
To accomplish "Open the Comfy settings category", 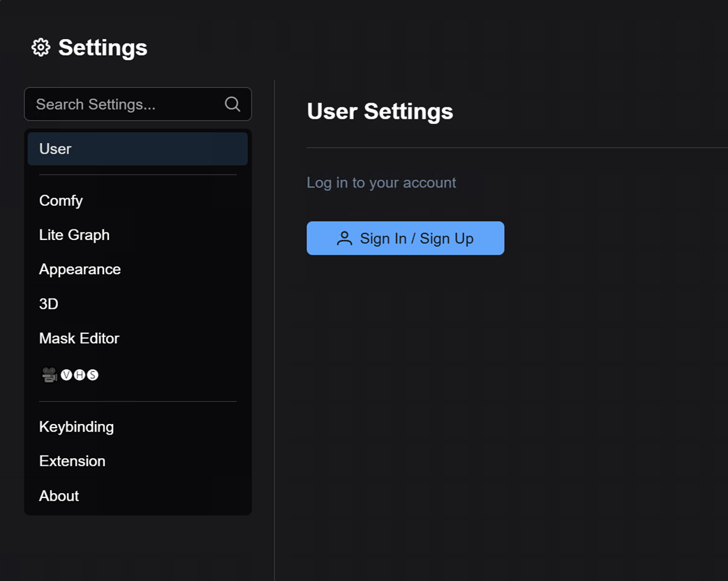I will pyautogui.click(x=138, y=200).
